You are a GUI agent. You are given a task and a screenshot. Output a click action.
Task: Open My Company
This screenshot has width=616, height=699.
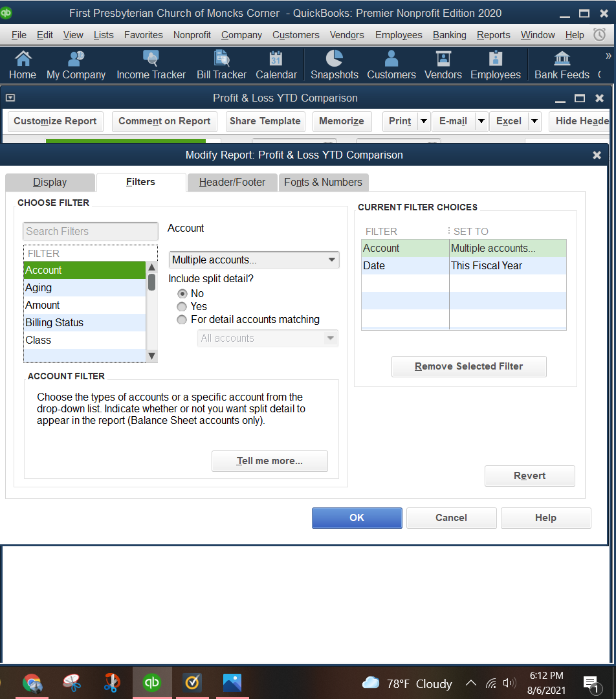(x=76, y=65)
